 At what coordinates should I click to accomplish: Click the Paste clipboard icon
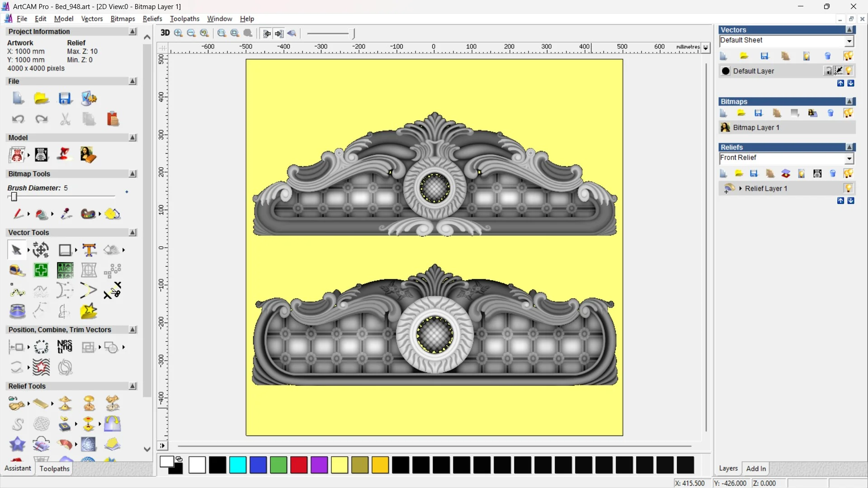pos(113,119)
